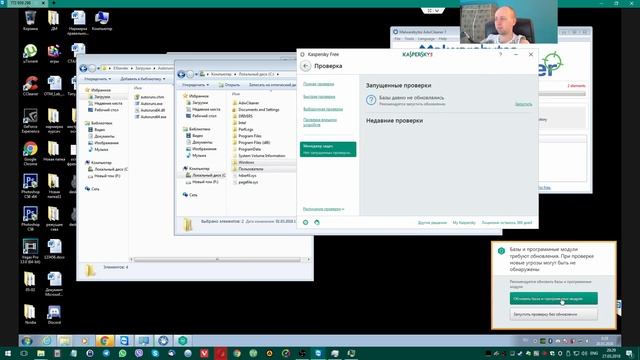Open uTorrent desktop shortcut

pyautogui.click(x=30, y=53)
